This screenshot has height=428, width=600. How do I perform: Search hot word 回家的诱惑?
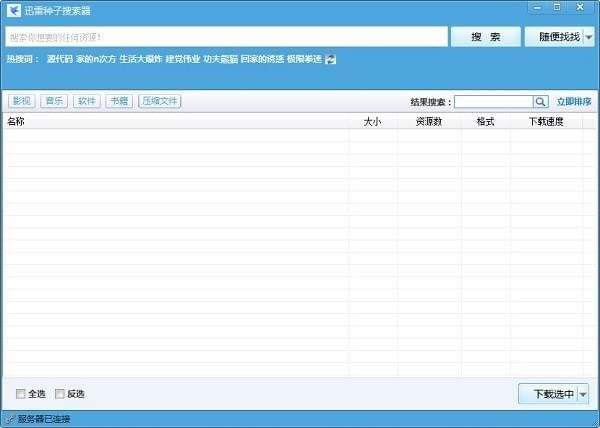click(x=262, y=59)
